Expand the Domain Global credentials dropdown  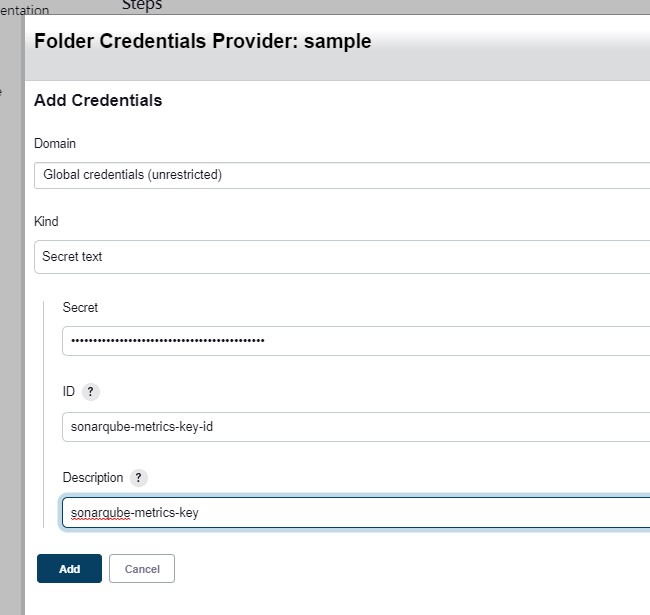pyautogui.click(x=342, y=175)
